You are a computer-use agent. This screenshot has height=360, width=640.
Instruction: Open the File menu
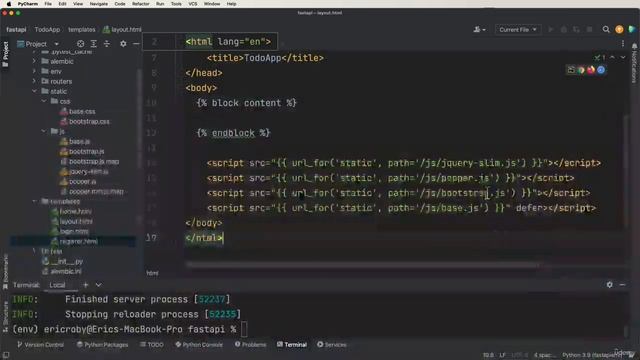48,4
